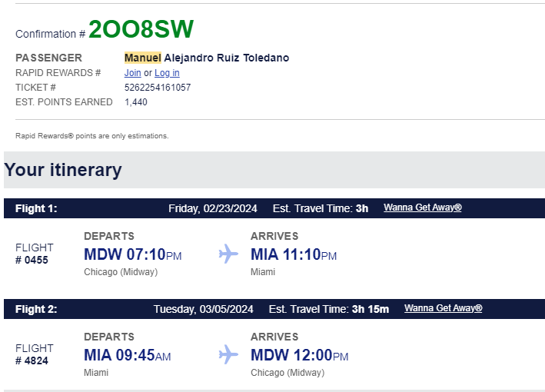Viewport: 545px width, 392px height.
Task: Open the Log in link
Action: pos(167,73)
